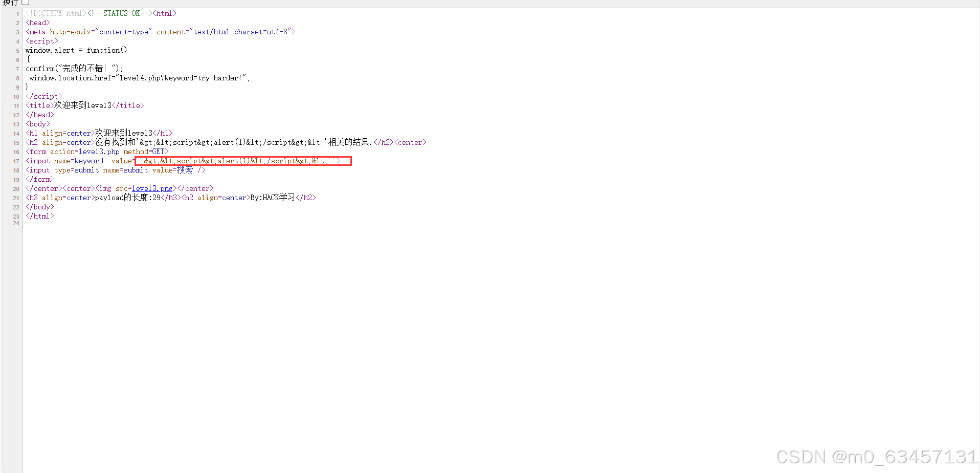
Task: Click the closing script tag on line 10
Action: [44, 96]
